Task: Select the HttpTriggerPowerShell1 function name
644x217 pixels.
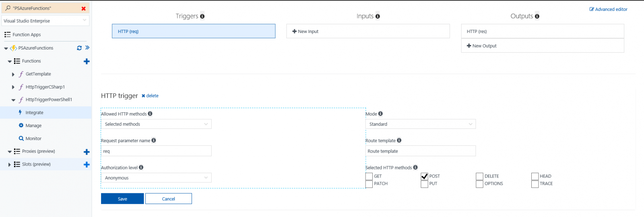Action: [x=49, y=99]
